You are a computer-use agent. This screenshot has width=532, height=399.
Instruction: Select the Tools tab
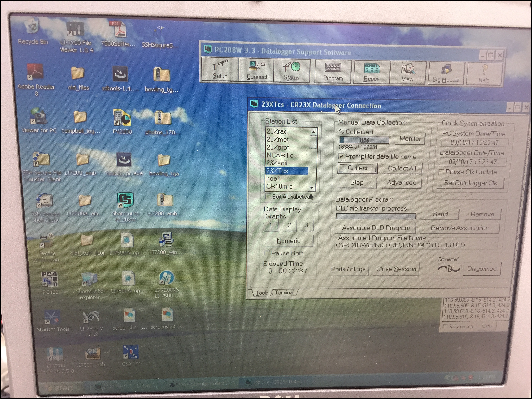[262, 293]
